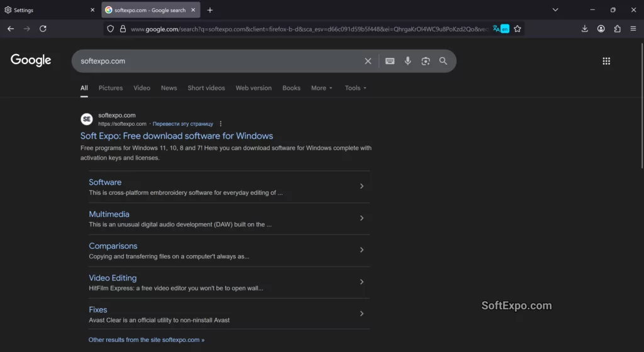Screen dimensions: 644x352
Task: Open the Tools dropdown
Action: coord(355,88)
